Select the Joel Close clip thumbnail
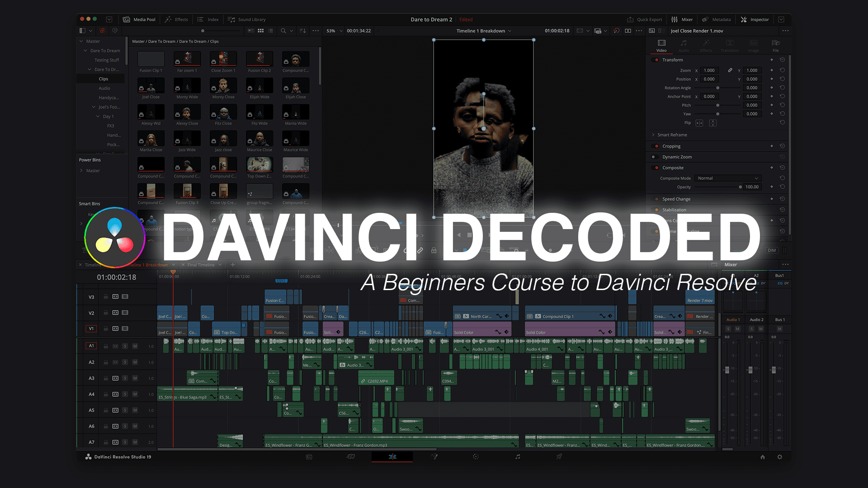 tap(151, 85)
